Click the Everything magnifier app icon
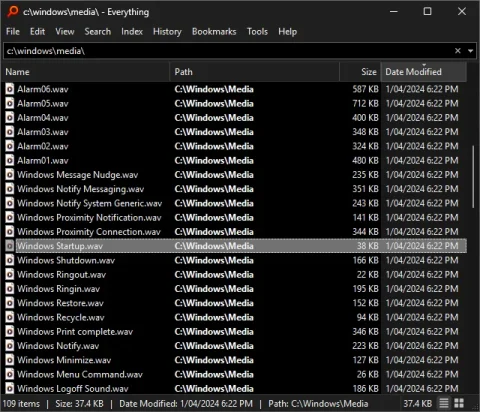Screen dimensions: 480x412 13,11
